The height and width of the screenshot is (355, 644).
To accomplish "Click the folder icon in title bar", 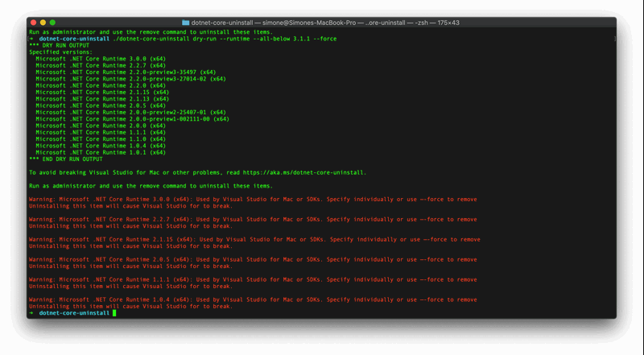I will click(x=186, y=23).
